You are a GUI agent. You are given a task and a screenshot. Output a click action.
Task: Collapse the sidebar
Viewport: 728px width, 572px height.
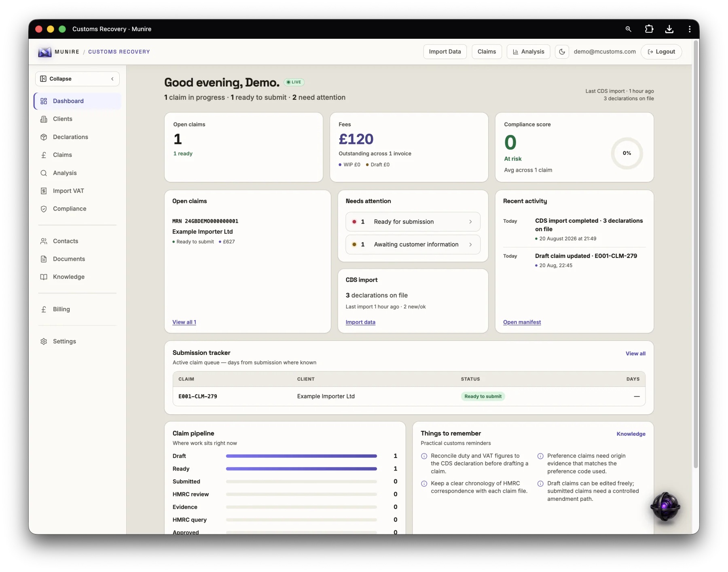tap(77, 79)
